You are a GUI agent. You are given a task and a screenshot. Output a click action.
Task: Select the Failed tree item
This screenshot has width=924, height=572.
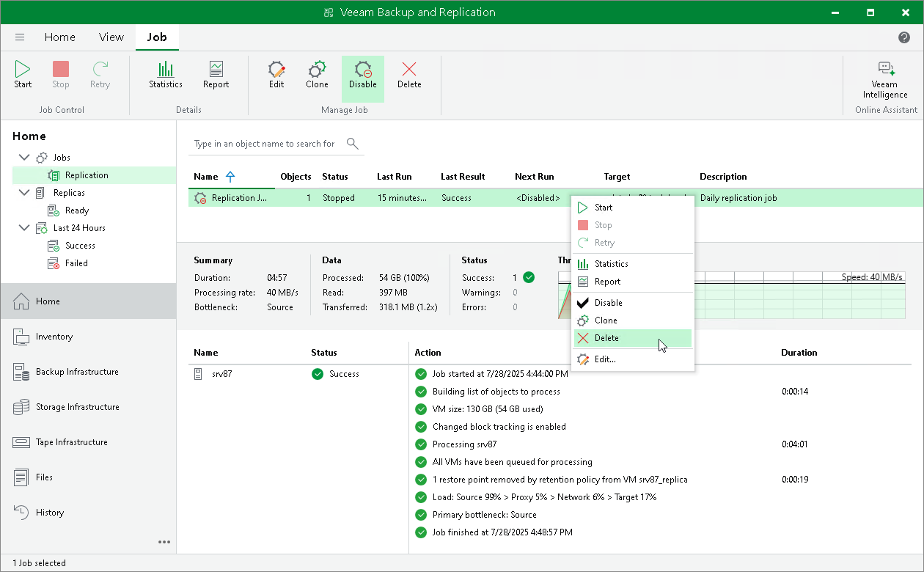(76, 263)
